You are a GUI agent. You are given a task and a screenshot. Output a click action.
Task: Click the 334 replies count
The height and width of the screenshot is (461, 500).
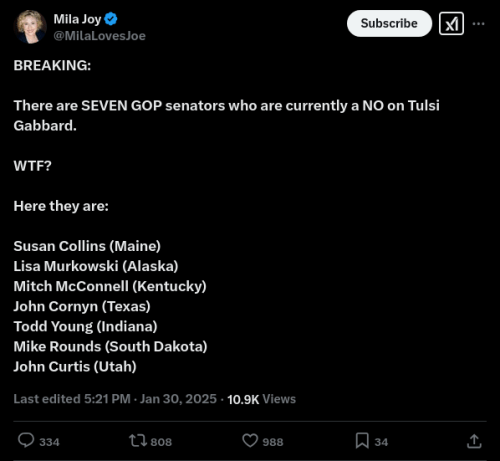pyautogui.click(x=49, y=442)
